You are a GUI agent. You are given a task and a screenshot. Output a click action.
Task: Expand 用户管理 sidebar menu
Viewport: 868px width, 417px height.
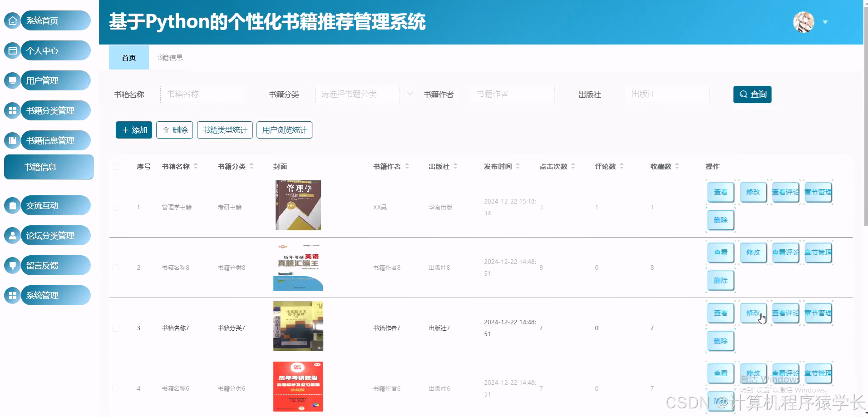click(x=56, y=80)
